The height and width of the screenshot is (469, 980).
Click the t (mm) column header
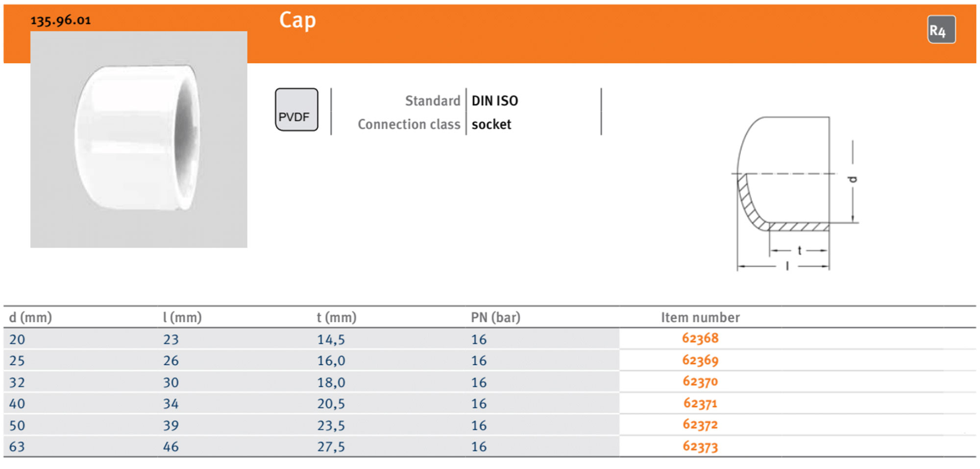coord(337,317)
